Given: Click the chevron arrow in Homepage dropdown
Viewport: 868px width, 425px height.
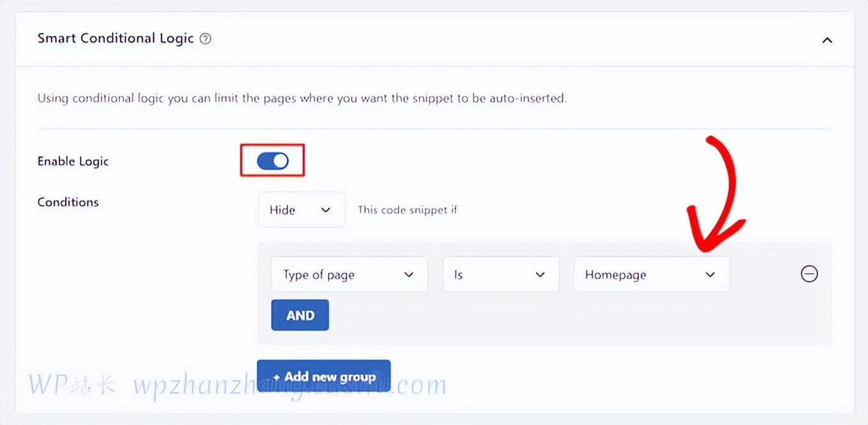Looking at the screenshot, I should [x=710, y=275].
